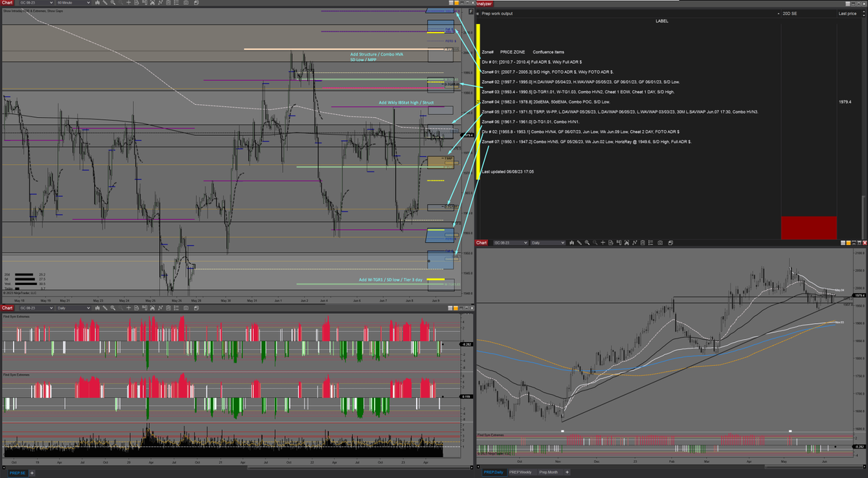Image resolution: width=868 pixels, height=478 pixels.
Task: Click duplicate window icon in right Daily chart
Action: tap(671, 243)
